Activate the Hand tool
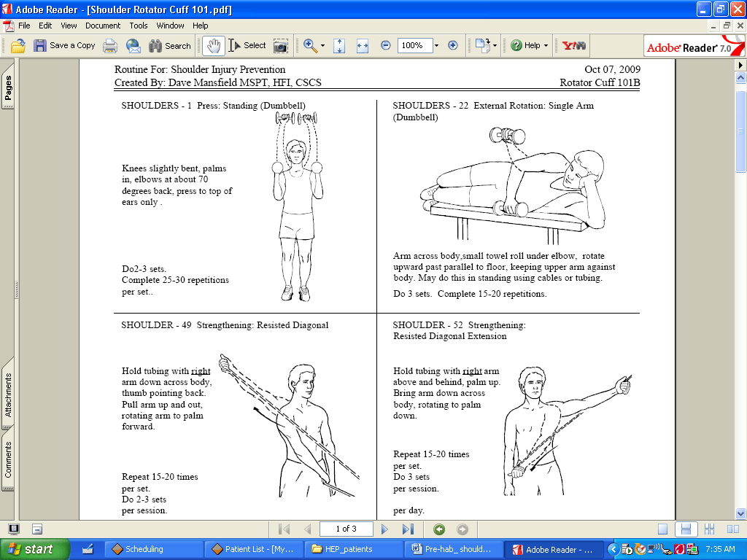This screenshot has width=747, height=560. [x=214, y=46]
